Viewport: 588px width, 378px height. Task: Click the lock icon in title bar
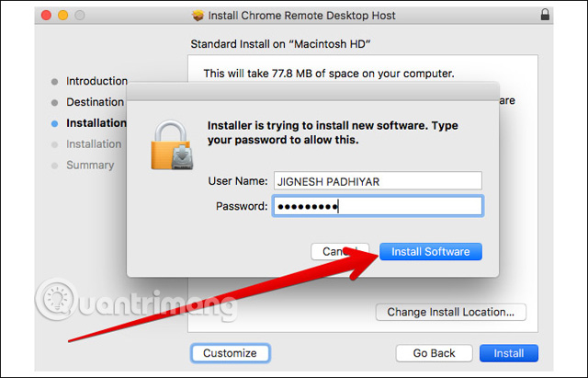coord(545,15)
